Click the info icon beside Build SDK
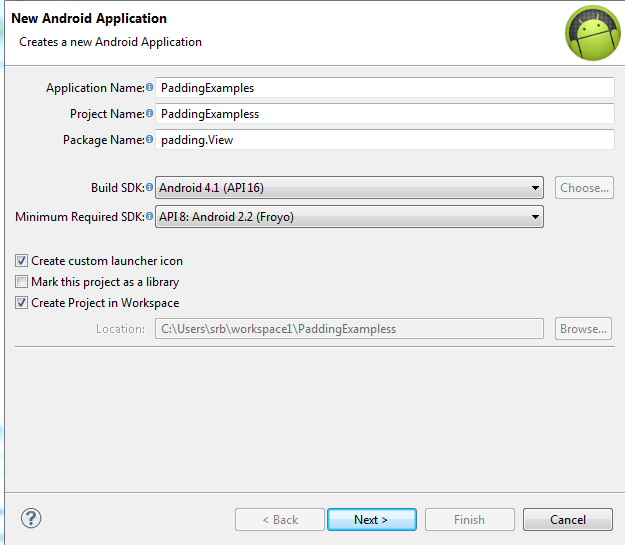The height and width of the screenshot is (545, 625). (149, 187)
